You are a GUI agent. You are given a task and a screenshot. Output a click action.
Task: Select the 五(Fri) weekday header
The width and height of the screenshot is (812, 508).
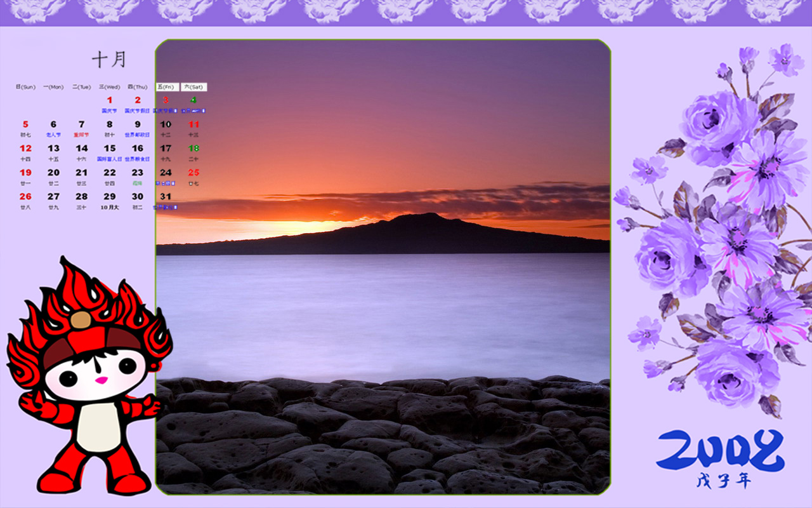point(167,87)
